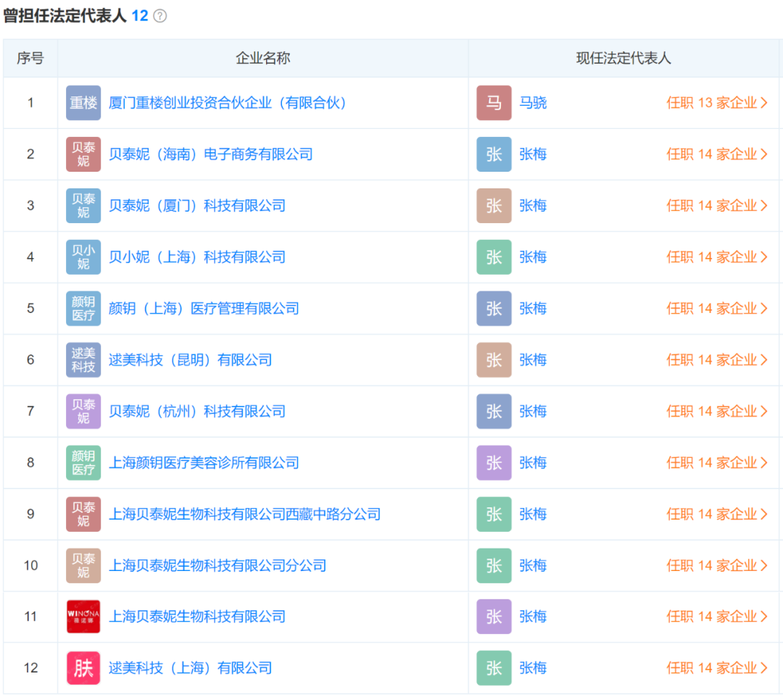
Task: Open 贝泰妮（海南）电子商务有限公司 company page
Action: click(x=211, y=154)
